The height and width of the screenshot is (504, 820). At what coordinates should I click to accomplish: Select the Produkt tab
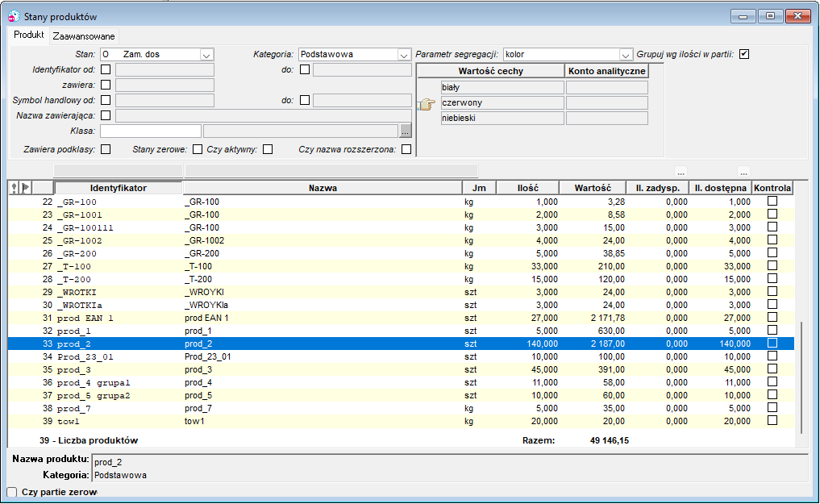[x=29, y=35]
